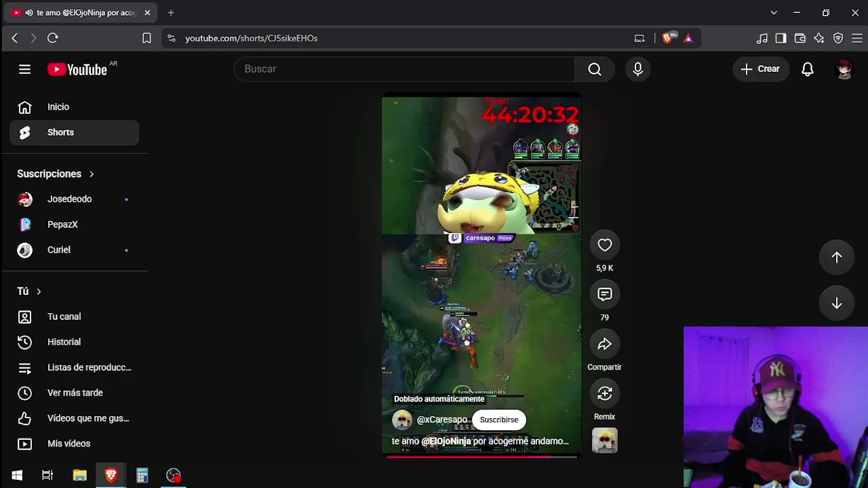Open Windows Task View
Screen dimensions: 868x488
(x=47, y=475)
